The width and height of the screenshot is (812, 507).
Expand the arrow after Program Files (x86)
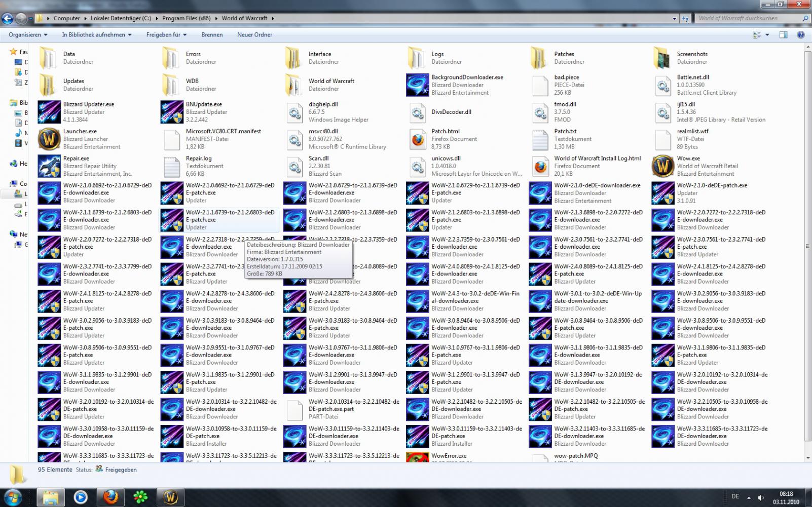coord(216,18)
